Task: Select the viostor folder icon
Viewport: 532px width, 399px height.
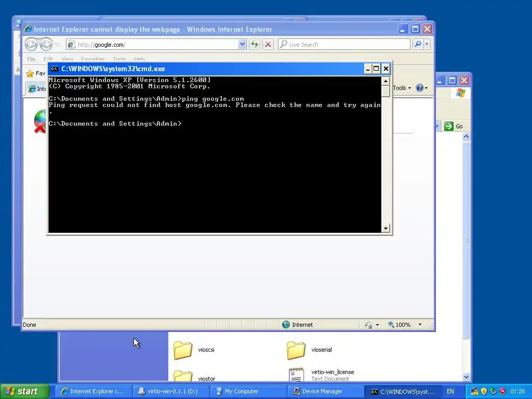Action: point(183,376)
